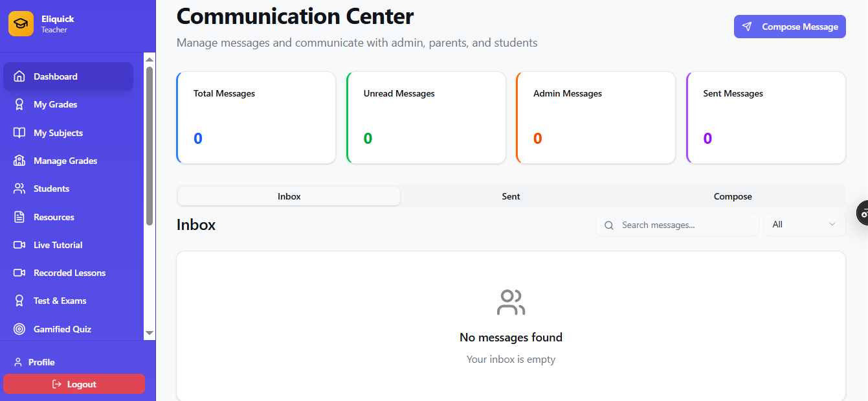Click the floating widget at right edge
868x401 pixels.
click(x=862, y=213)
